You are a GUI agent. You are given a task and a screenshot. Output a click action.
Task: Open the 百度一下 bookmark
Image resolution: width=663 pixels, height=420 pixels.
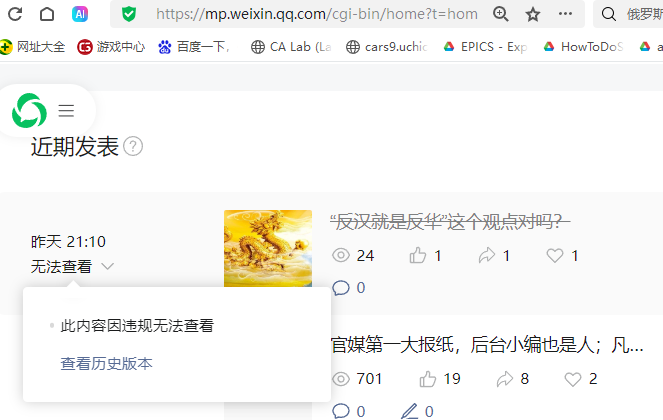[194, 47]
